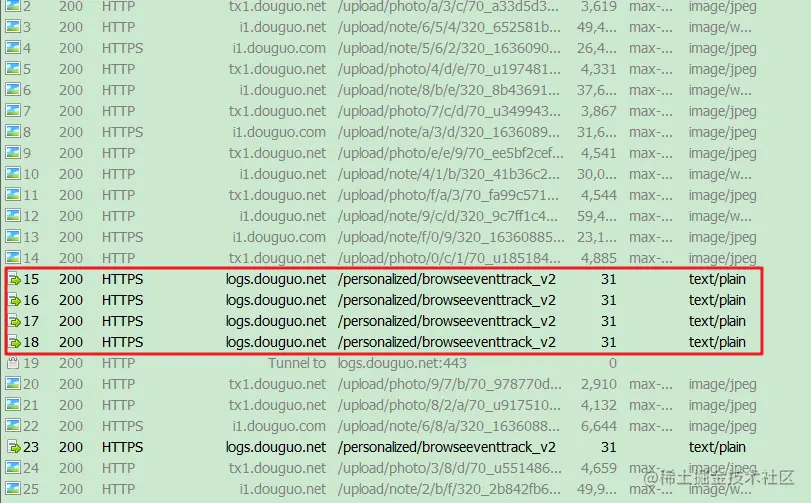Select URL /upload/note/2/b/f/320_2b842fb6...
This screenshot has height=503, width=811.
(x=449, y=489)
